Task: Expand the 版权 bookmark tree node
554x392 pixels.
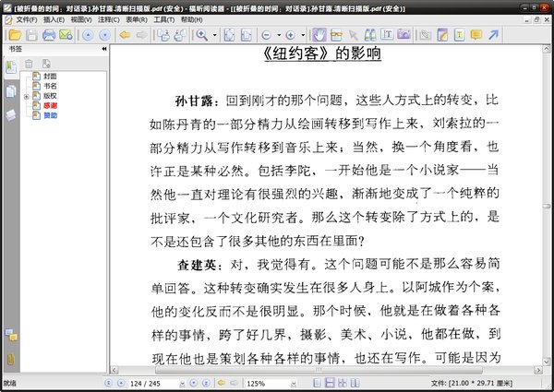Action: tap(27, 96)
